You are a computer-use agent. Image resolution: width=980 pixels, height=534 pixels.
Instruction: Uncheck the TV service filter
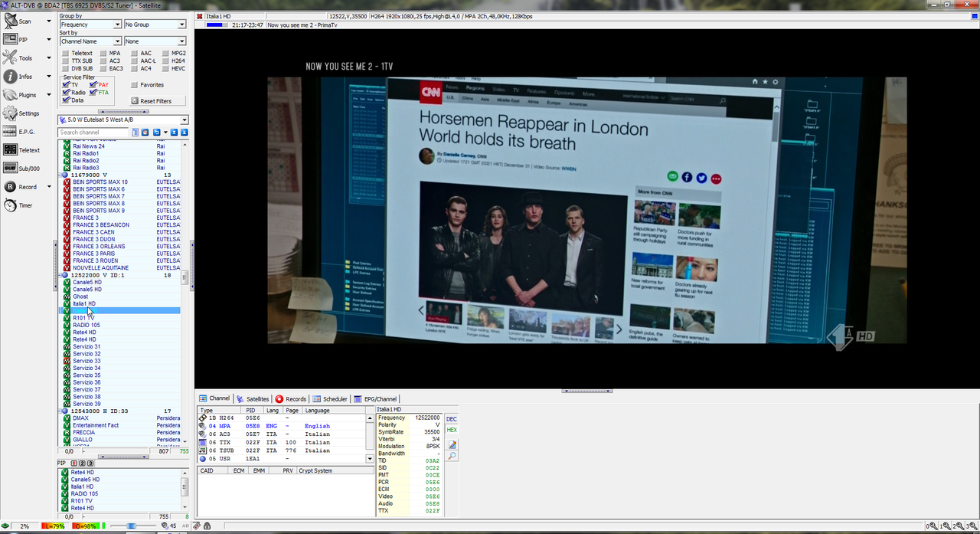click(x=67, y=85)
